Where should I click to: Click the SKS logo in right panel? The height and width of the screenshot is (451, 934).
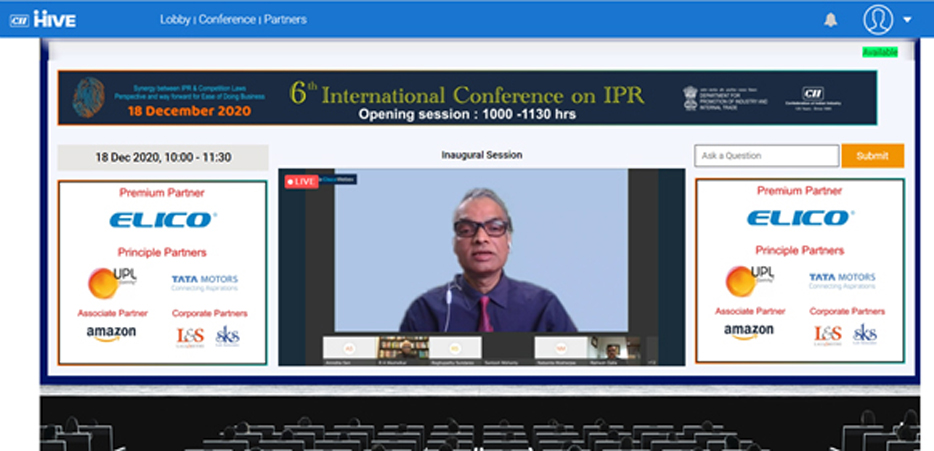[x=865, y=334]
